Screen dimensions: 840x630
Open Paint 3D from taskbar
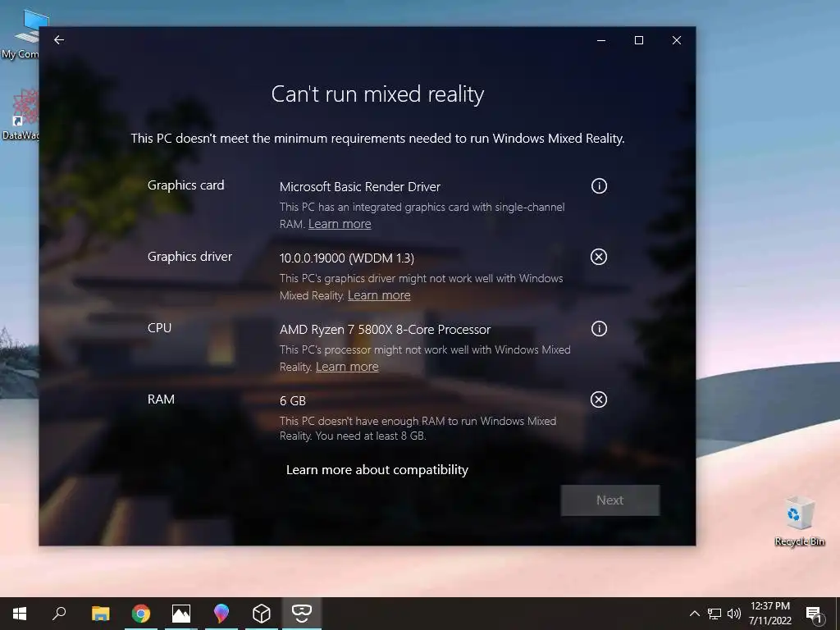pos(221,614)
